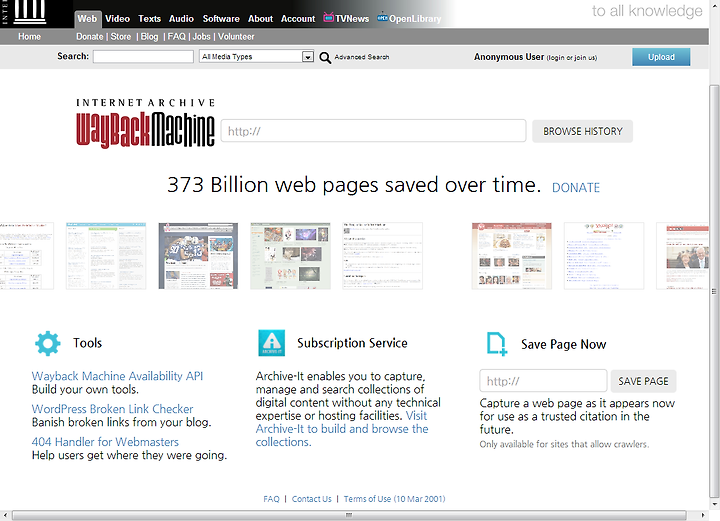Click the Archive-It subscription service icon
The width and height of the screenshot is (720, 521).
coord(271,343)
